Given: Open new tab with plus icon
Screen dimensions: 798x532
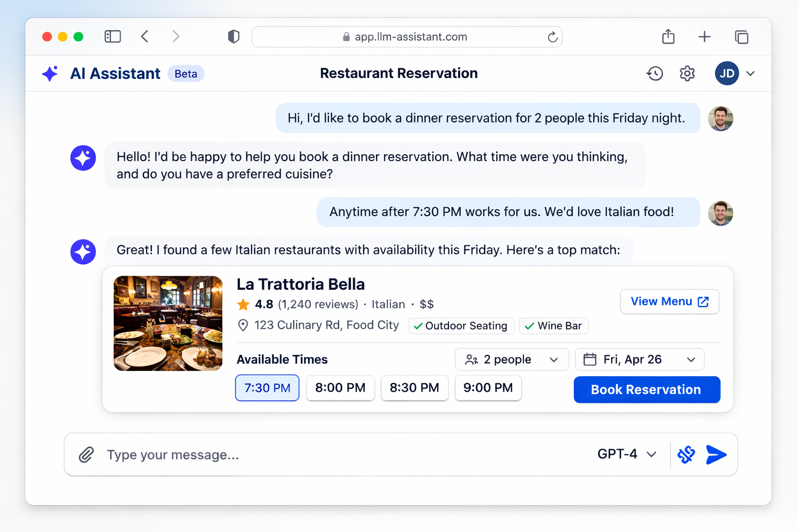Looking at the screenshot, I should click(704, 37).
